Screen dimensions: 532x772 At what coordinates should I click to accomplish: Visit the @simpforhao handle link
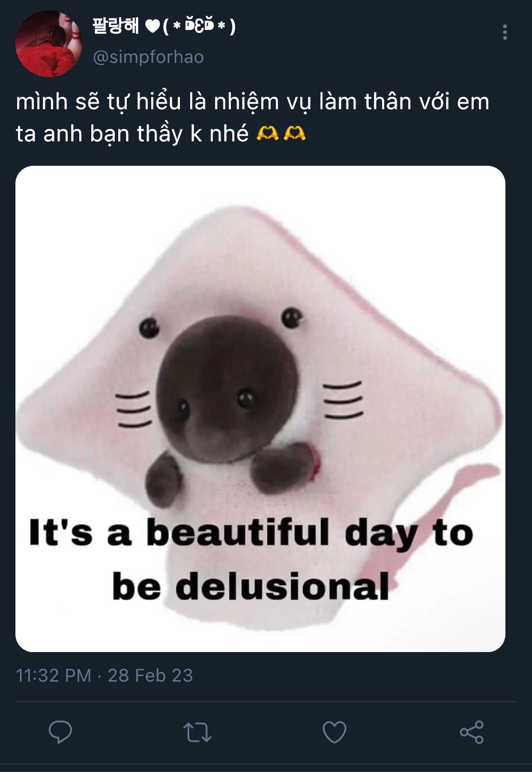click(x=148, y=57)
